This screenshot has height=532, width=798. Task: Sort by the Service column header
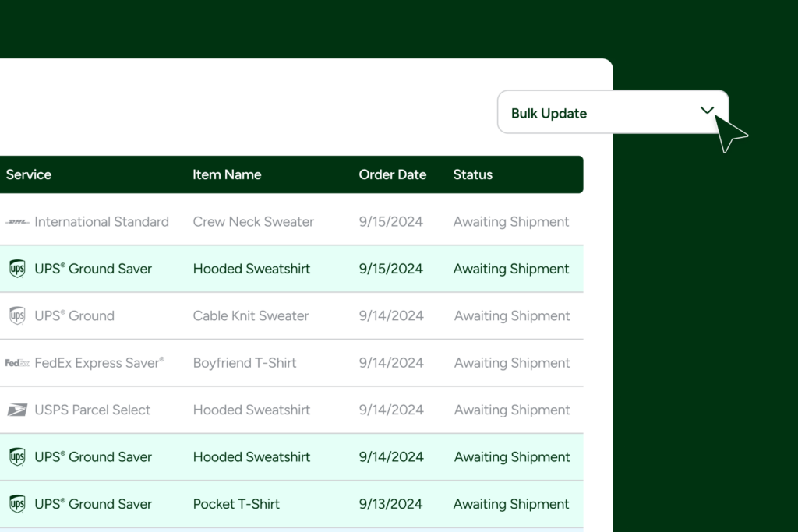point(29,174)
